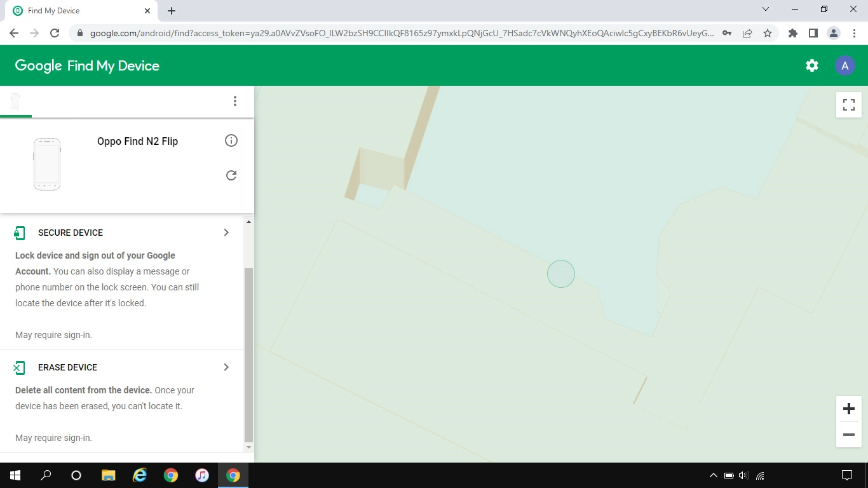This screenshot has width=868, height=488.
Task: Click the Erase Device trash icon
Action: click(19, 367)
